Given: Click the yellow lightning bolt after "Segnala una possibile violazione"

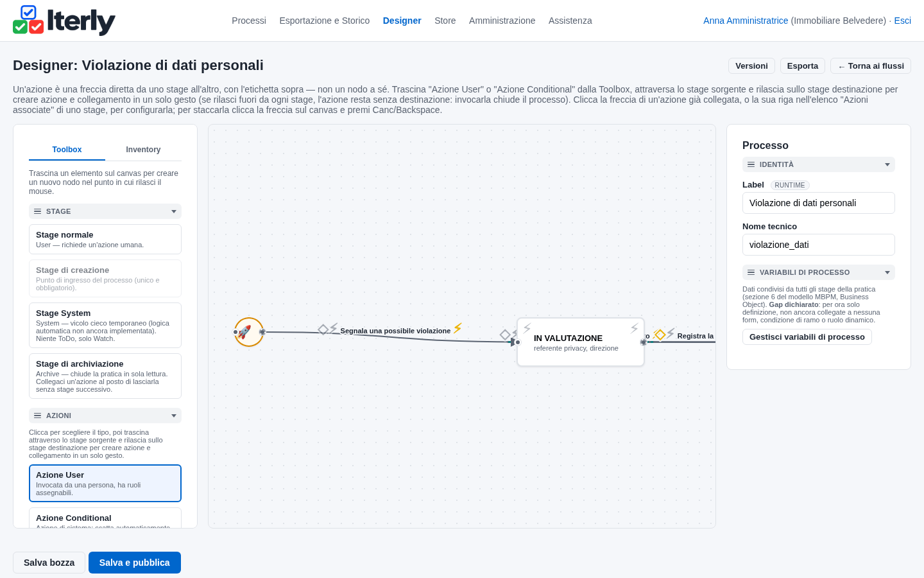Looking at the screenshot, I should coord(458,328).
